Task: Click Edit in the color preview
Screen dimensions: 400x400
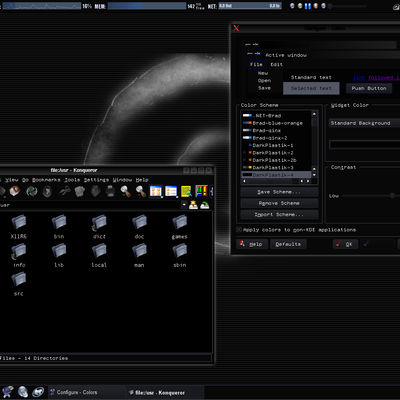Action: click(x=276, y=64)
